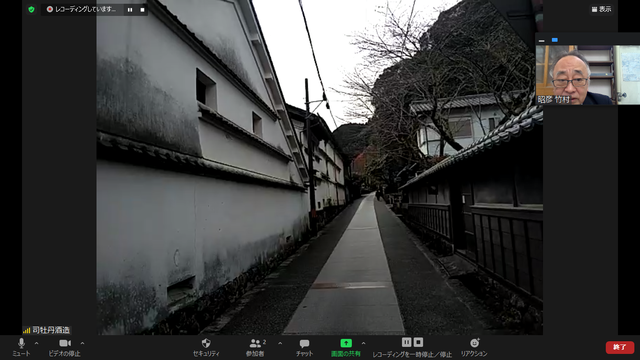Viewport: 640px width, 360px height.
Task: Stop recording in the bottom toolbar
Action: (418, 342)
